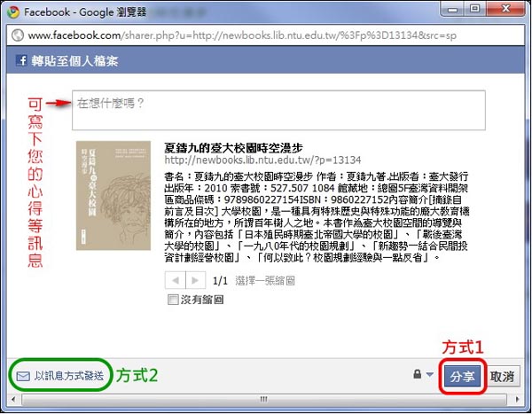This screenshot has width=532, height=414.
Task: Click the title 夏鑄九的臺大校園時空漫步
Action: pyautogui.click(x=233, y=148)
